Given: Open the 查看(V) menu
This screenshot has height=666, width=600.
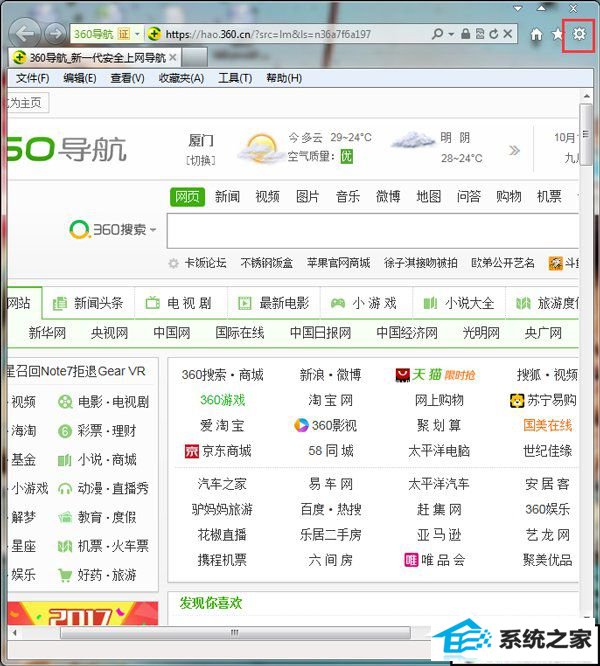Looking at the screenshot, I should (127, 78).
